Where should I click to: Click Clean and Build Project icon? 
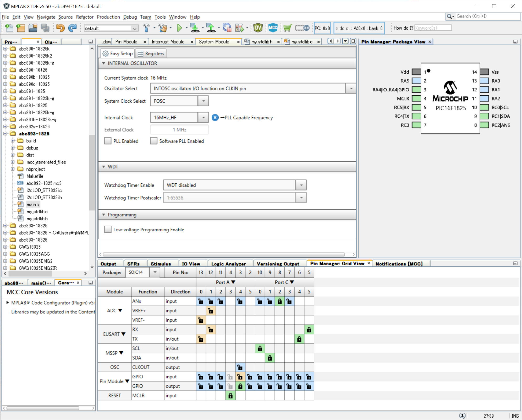click(x=163, y=28)
